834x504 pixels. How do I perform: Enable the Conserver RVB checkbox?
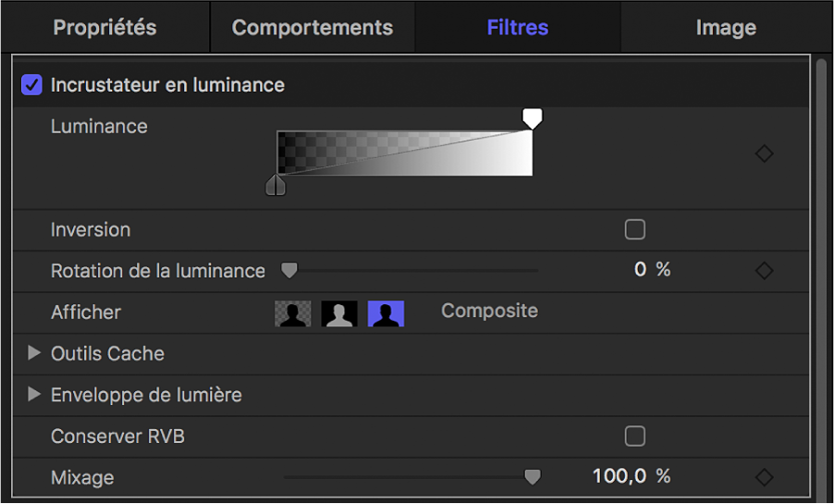[x=635, y=436]
